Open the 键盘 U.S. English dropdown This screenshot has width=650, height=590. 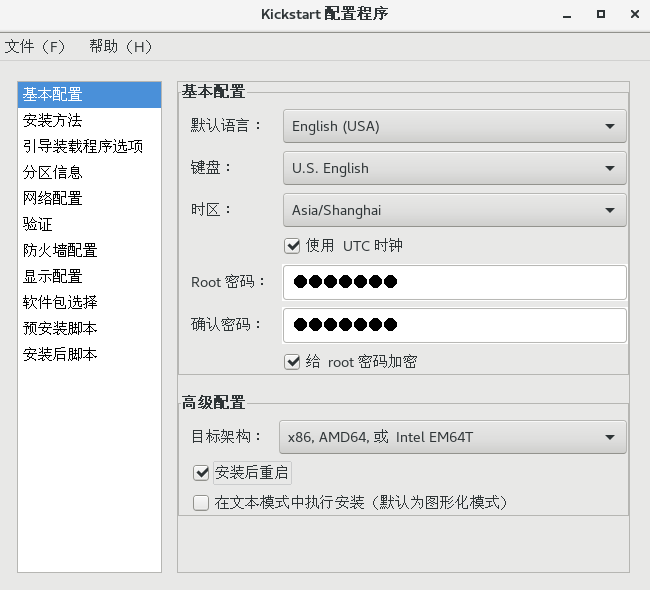[454, 168]
